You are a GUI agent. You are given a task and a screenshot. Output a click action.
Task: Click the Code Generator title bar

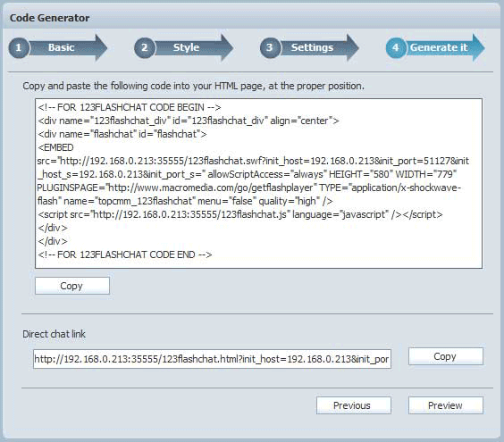coord(252,18)
